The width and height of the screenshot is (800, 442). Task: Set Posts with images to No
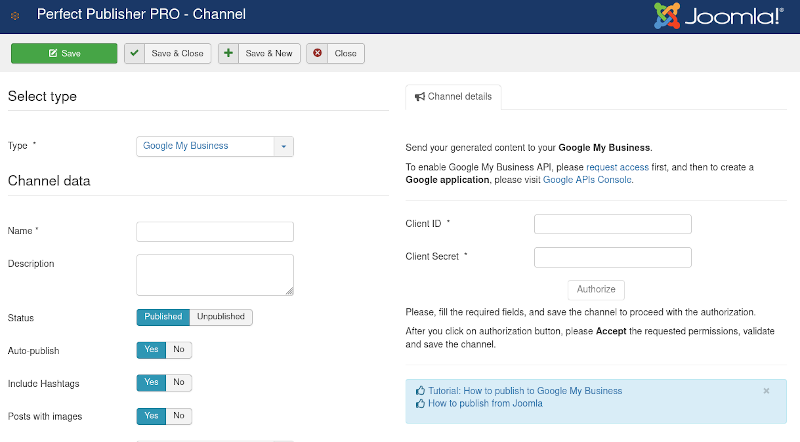point(179,416)
